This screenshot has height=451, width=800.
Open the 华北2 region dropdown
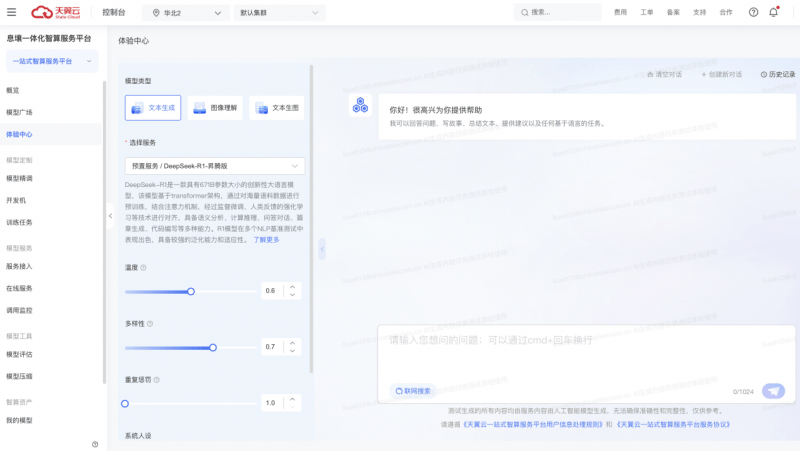(x=186, y=13)
